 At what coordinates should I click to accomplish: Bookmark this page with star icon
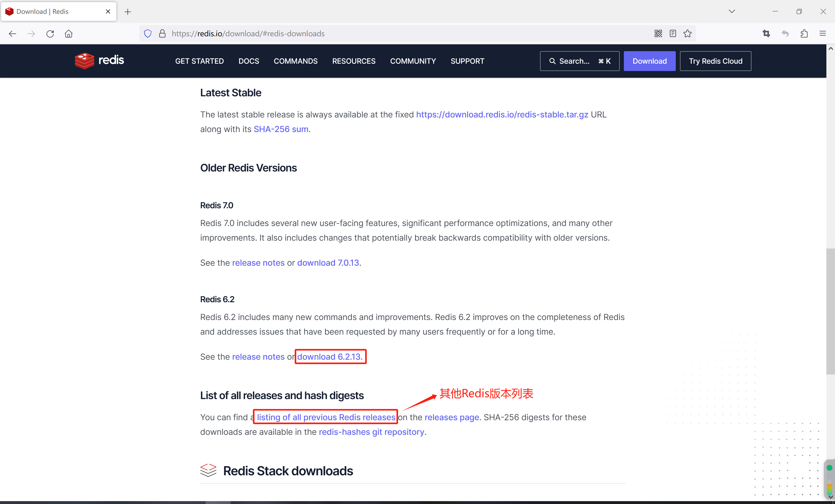click(x=687, y=34)
